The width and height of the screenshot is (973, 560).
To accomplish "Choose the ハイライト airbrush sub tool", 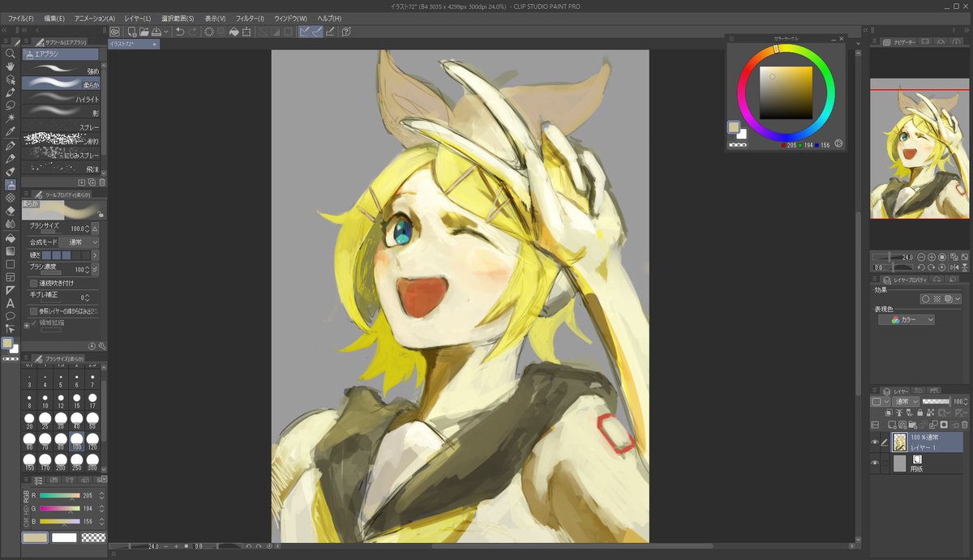I will [61, 99].
